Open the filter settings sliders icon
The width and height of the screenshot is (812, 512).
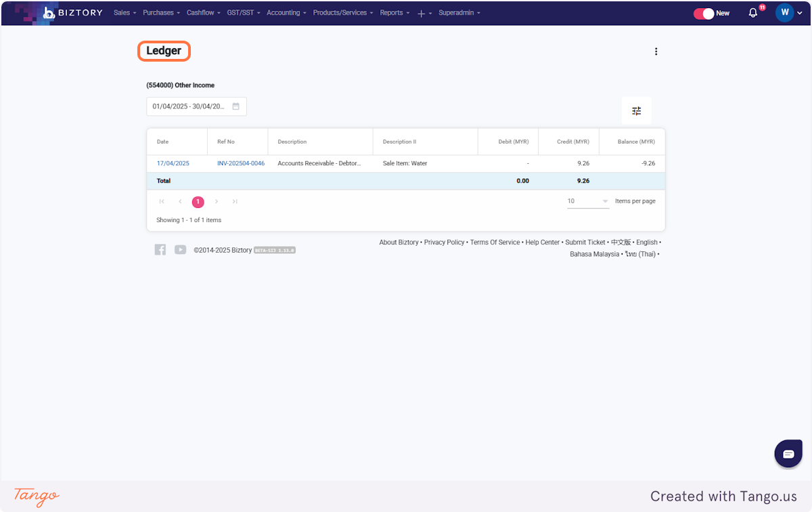tap(637, 111)
